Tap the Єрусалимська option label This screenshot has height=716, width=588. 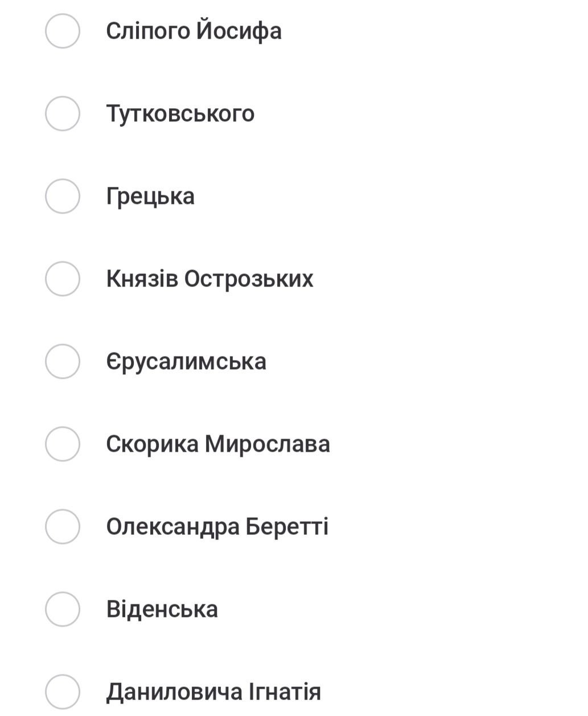click(x=186, y=362)
